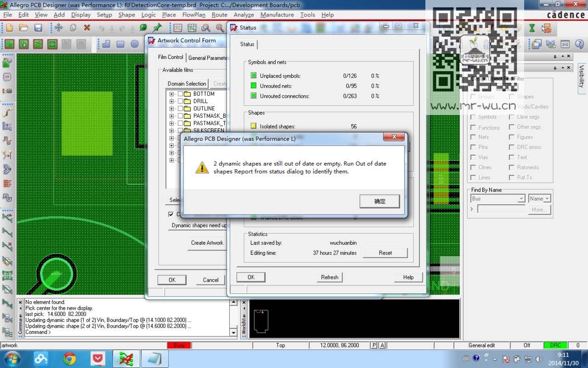Enable the Pins find filter checkbox
Screen dimensions: 588x368
473,147
